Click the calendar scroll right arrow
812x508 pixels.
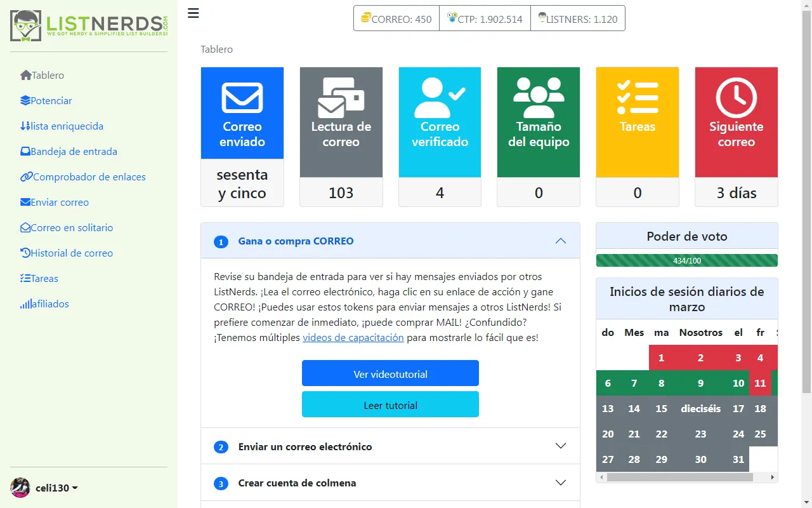pos(773,477)
